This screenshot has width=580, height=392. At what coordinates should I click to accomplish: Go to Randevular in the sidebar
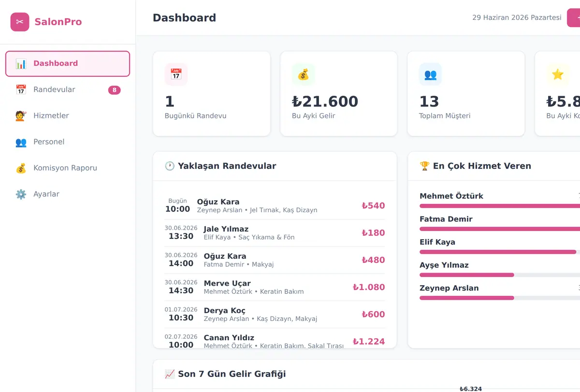[68, 90]
